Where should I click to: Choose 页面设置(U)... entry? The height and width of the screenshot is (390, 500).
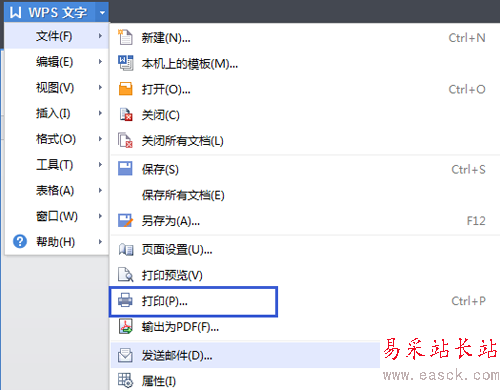point(305,249)
